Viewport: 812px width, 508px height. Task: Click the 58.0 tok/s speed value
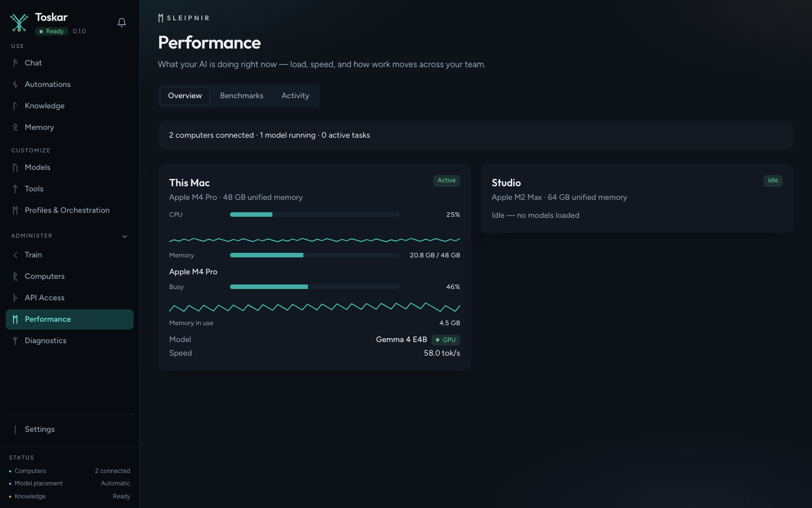[x=442, y=353]
